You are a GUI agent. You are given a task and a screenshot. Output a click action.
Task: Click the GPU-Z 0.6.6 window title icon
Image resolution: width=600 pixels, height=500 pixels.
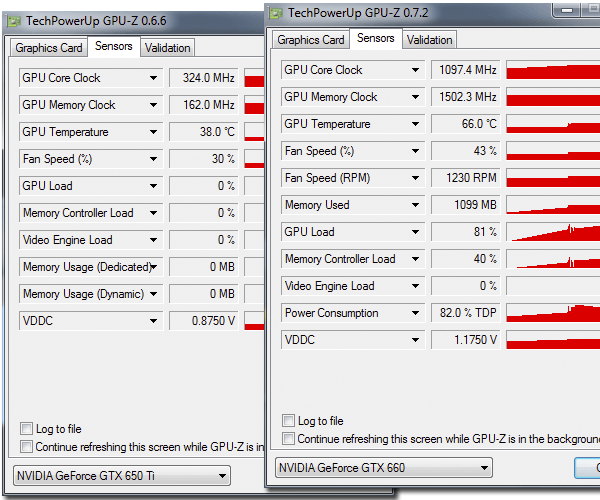click(x=15, y=21)
